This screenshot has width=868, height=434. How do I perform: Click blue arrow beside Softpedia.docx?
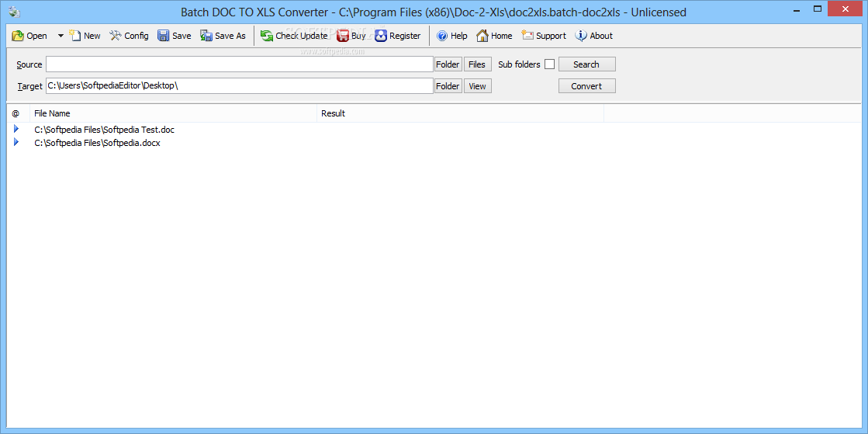(x=16, y=142)
